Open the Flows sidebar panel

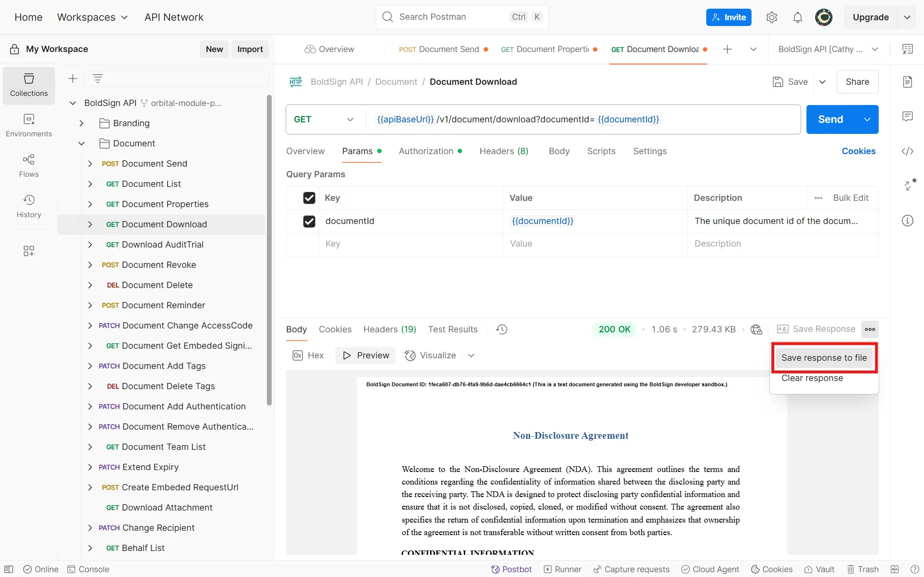coord(29,166)
